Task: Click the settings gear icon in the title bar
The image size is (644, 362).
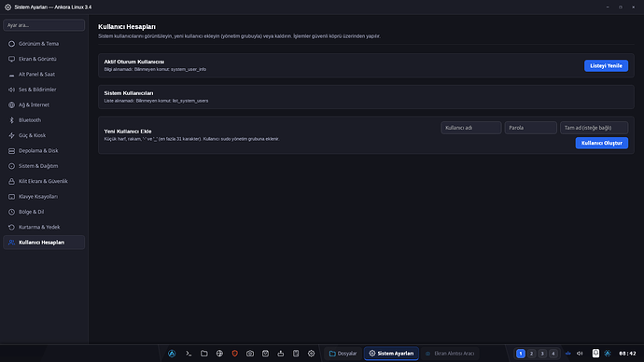Action: [x=7, y=7]
